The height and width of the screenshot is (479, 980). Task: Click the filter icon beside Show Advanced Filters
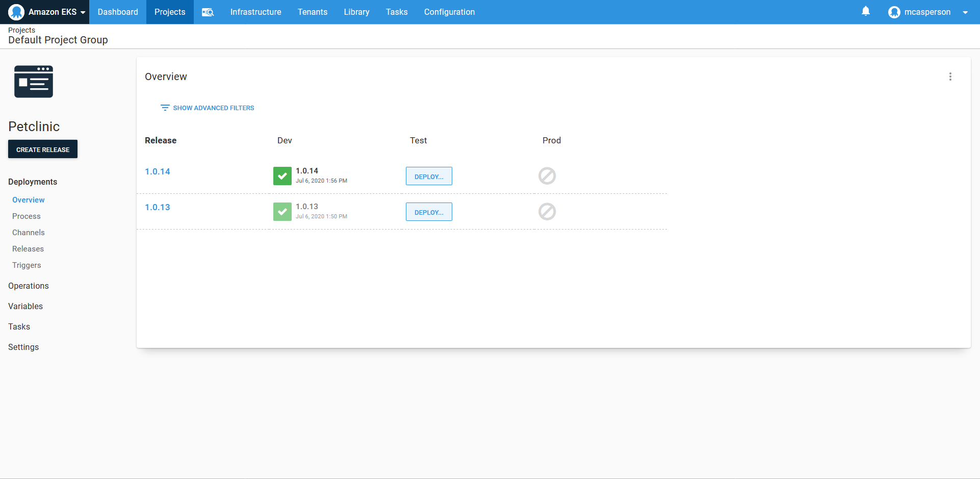pyautogui.click(x=165, y=108)
